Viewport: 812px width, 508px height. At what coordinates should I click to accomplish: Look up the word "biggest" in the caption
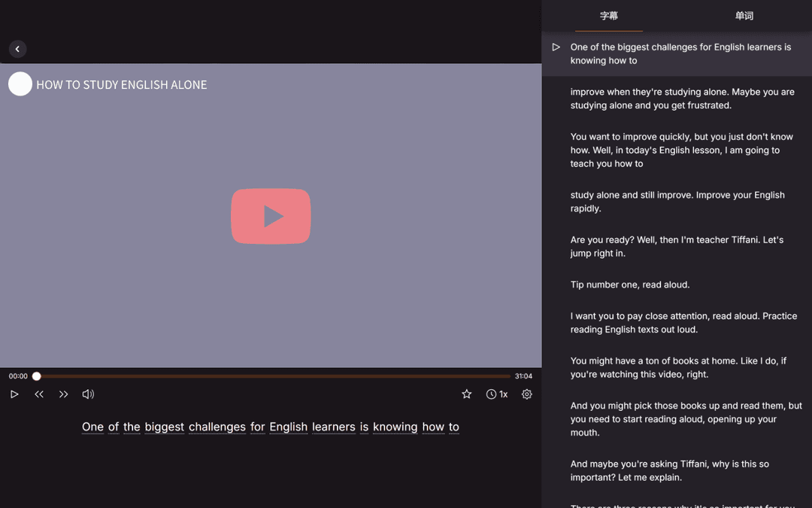pos(165,427)
